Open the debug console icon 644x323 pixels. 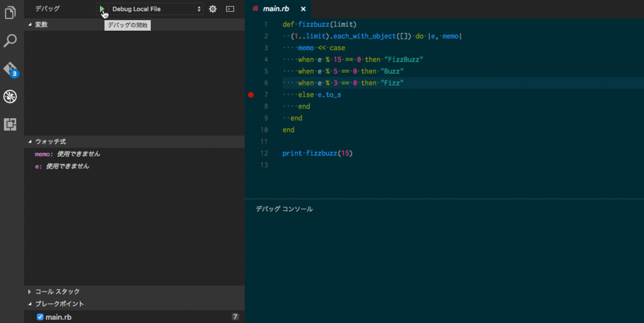click(x=230, y=9)
